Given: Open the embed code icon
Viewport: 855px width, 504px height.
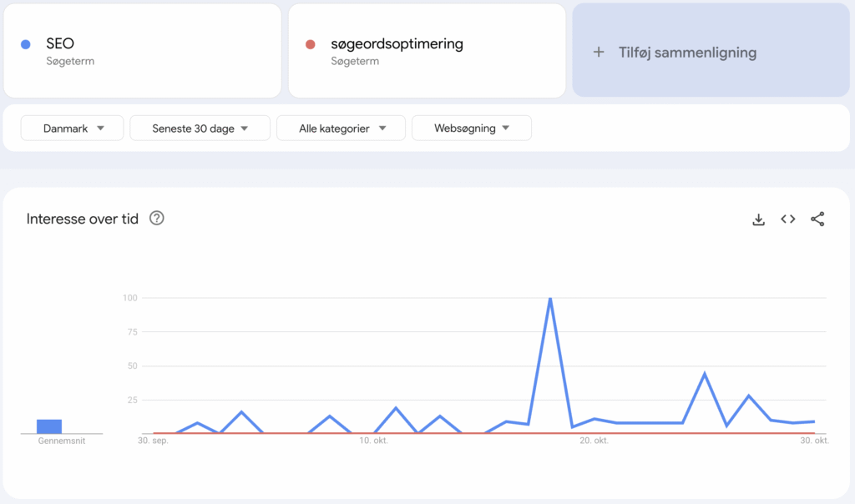Looking at the screenshot, I should pyautogui.click(x=788, y=219).
